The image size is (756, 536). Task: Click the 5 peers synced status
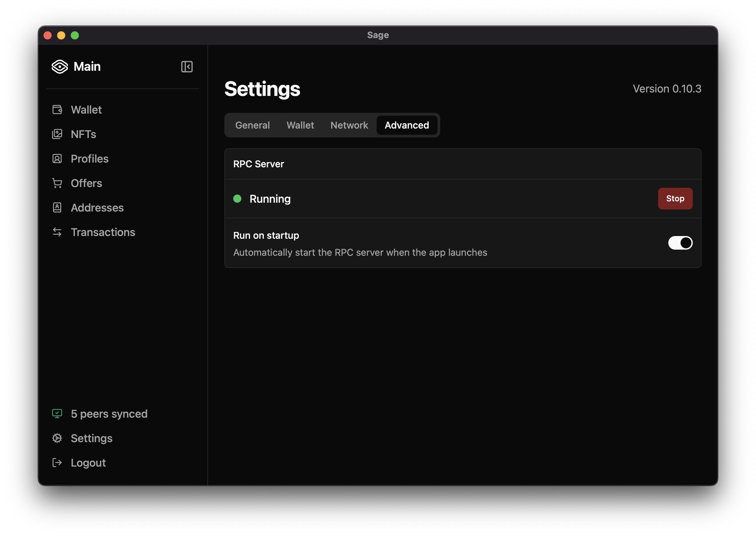[109, 414]
